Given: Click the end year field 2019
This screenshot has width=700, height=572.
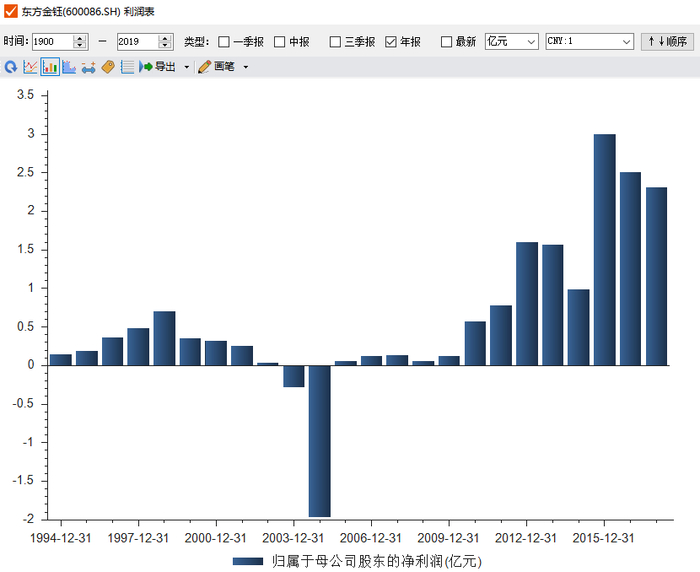Looking at the screenshot, I should pos(137,42).
